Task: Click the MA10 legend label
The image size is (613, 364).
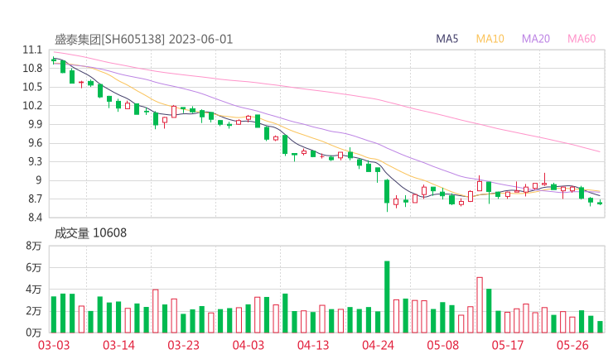Action: click(490, 39)
